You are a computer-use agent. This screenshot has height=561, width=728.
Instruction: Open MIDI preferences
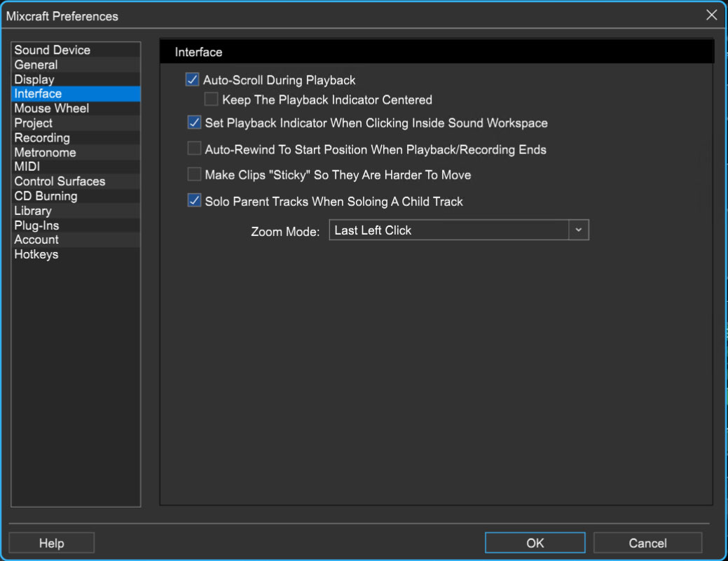76,167
